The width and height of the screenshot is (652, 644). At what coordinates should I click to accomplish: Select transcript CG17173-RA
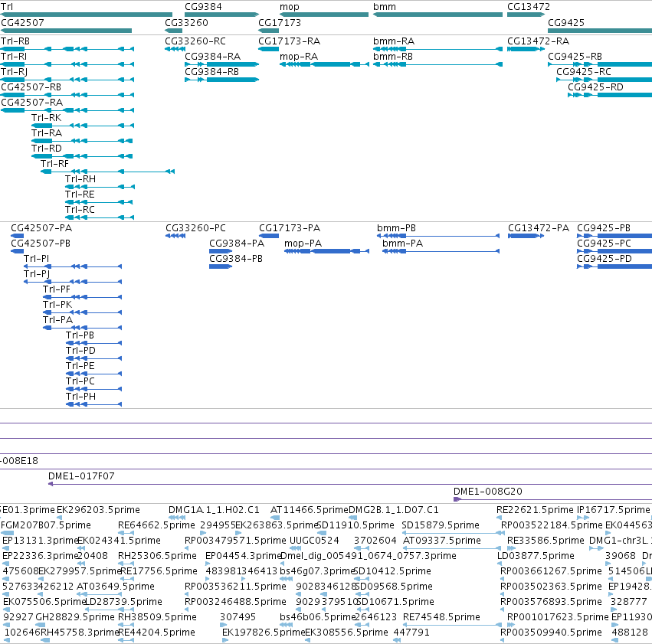point(268,49)
